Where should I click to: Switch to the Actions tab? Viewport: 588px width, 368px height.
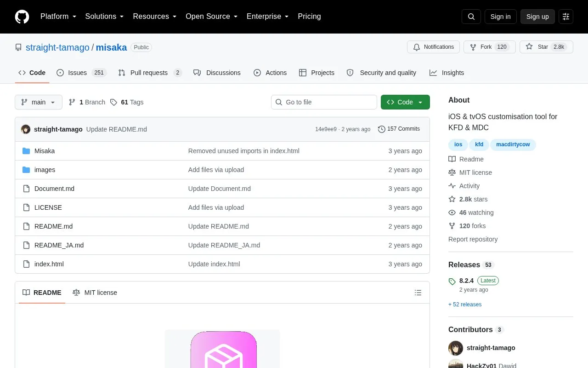click(x=270, y=73)
